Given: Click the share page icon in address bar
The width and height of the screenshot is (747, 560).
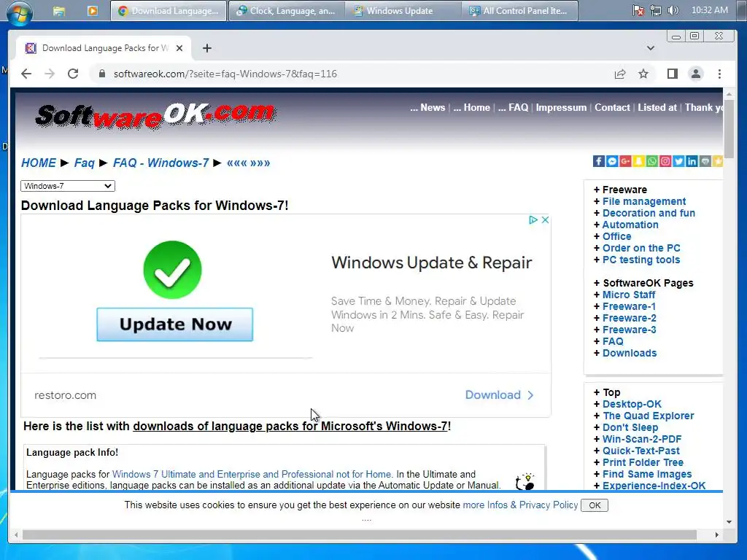Looking at the screenshot, I should [x=620, y=74].
